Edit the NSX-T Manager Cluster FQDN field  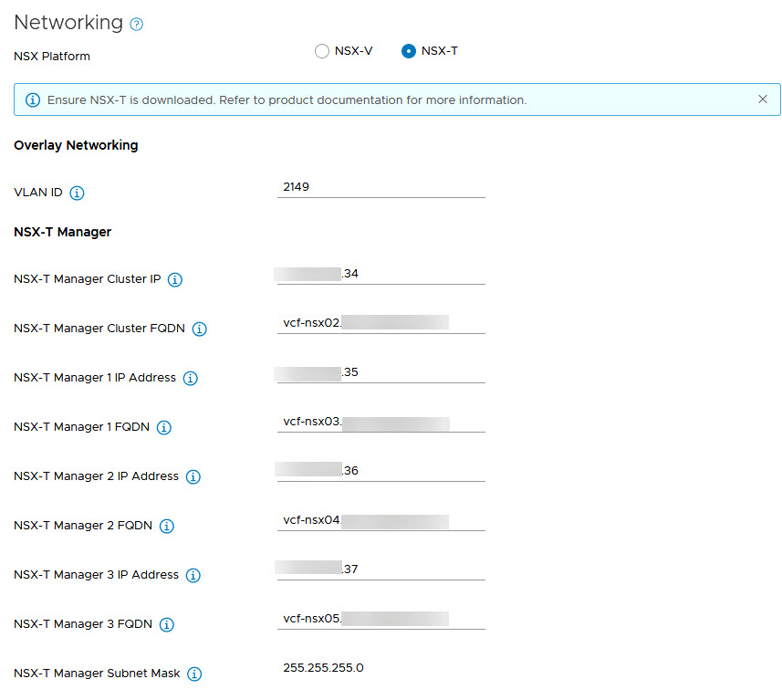[381, 322]
